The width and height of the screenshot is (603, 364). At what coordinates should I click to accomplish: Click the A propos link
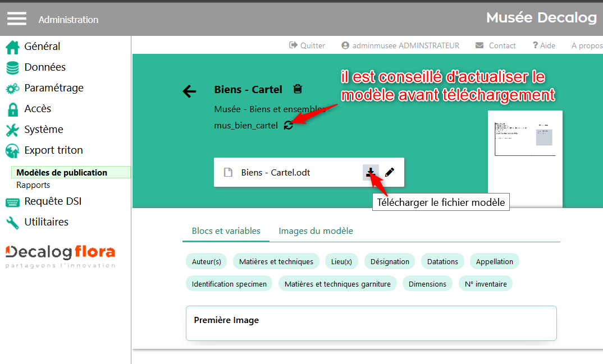pos(587,45)
